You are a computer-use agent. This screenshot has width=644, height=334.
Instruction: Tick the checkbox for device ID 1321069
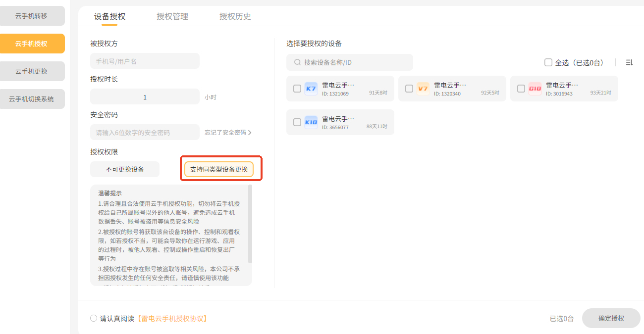click(297, 89)
